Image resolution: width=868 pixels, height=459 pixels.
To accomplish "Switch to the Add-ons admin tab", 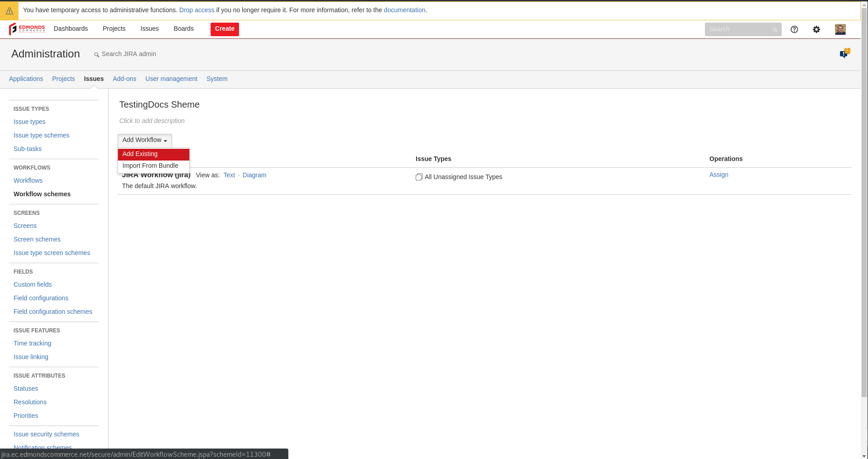I will click(x=125, y=79).
